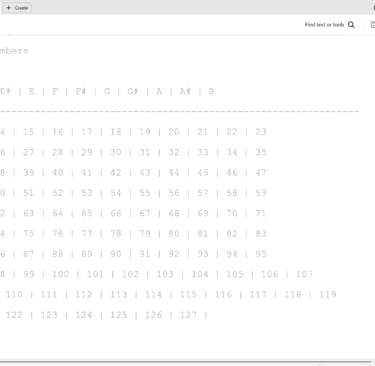
Task: Click the number 80
Action: [174, 234]
